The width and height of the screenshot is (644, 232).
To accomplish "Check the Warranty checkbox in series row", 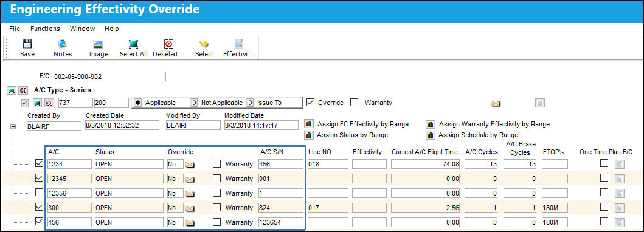I will [x=355, y=103].
